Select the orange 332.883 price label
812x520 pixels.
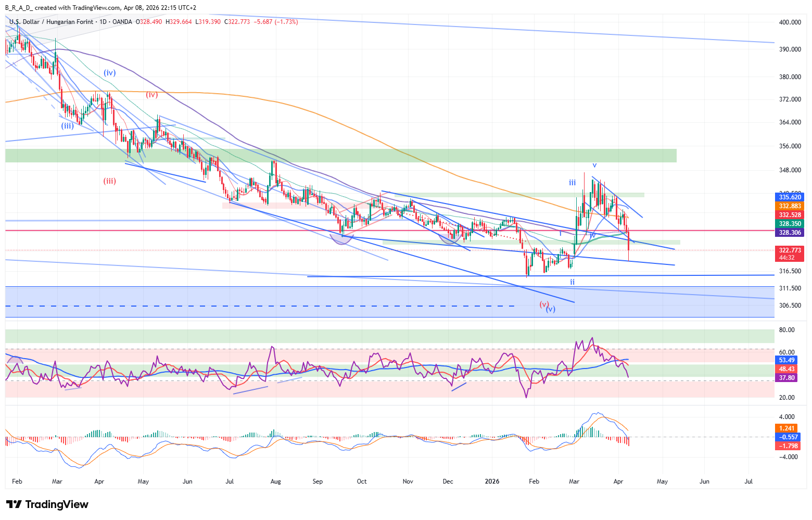(790, 206)
